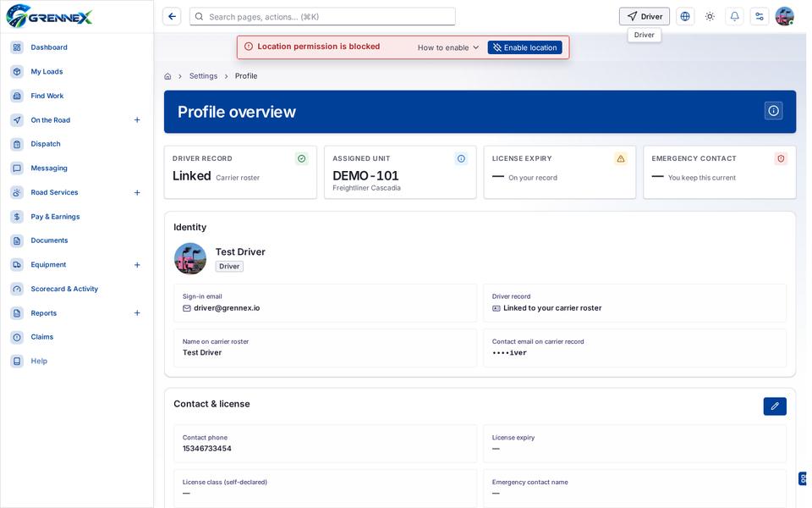Click the back arrow button
The height and width of the screenshot is (508, 812).
[x=172, y=17]
